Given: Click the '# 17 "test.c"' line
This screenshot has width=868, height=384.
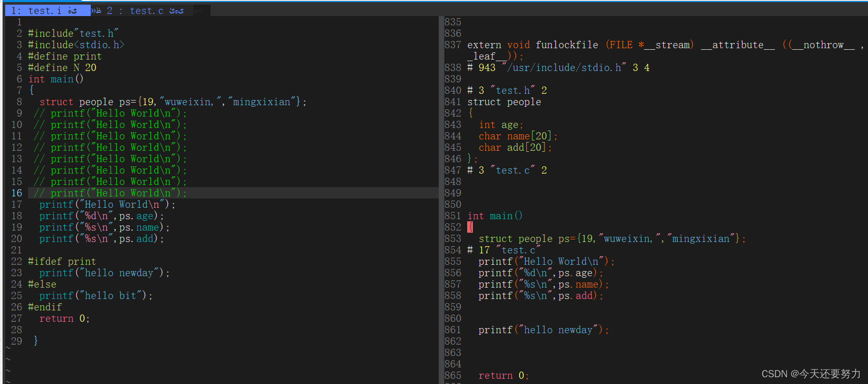Looking at the screenshot, I should [504, 250].
